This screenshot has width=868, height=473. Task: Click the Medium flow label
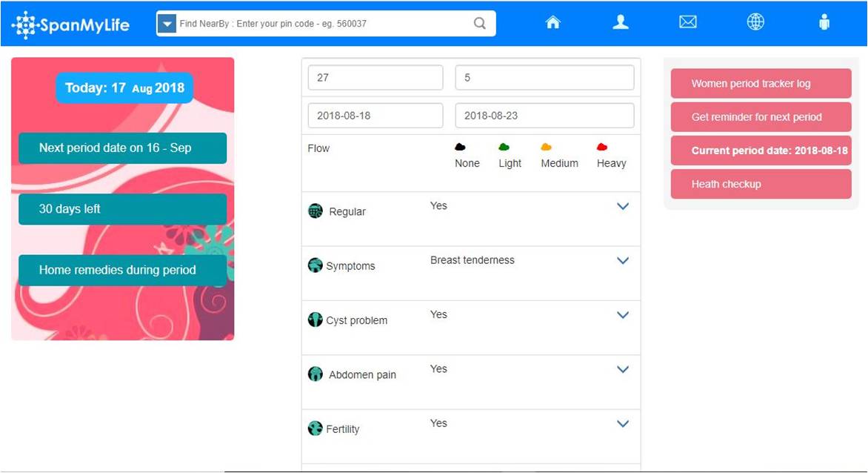pyautogui.click(x=559, y=163)
